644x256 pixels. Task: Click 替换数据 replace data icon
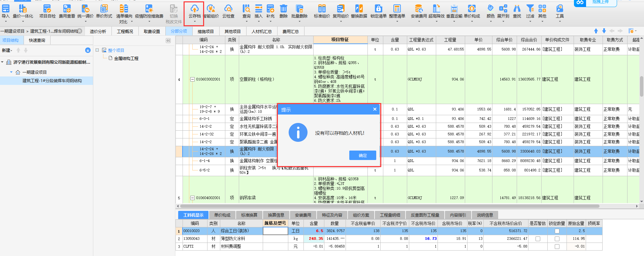click(x=359, y=8)
